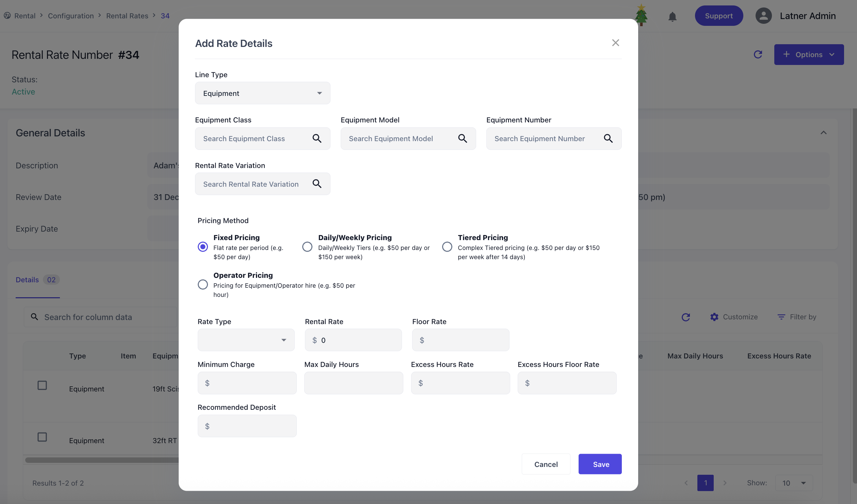
Task: Click the Equipment Class search magnifier icon
Action: tap(317, 138)
